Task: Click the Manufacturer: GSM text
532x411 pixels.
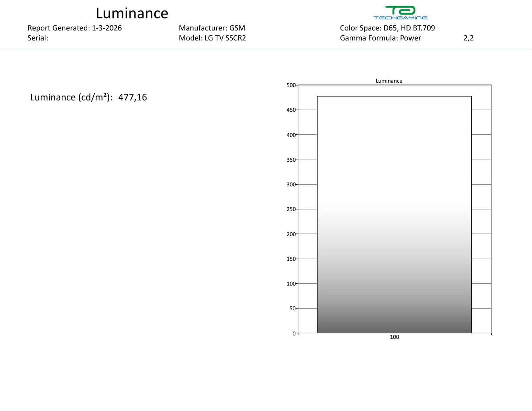Action: (x=212, y=28)
